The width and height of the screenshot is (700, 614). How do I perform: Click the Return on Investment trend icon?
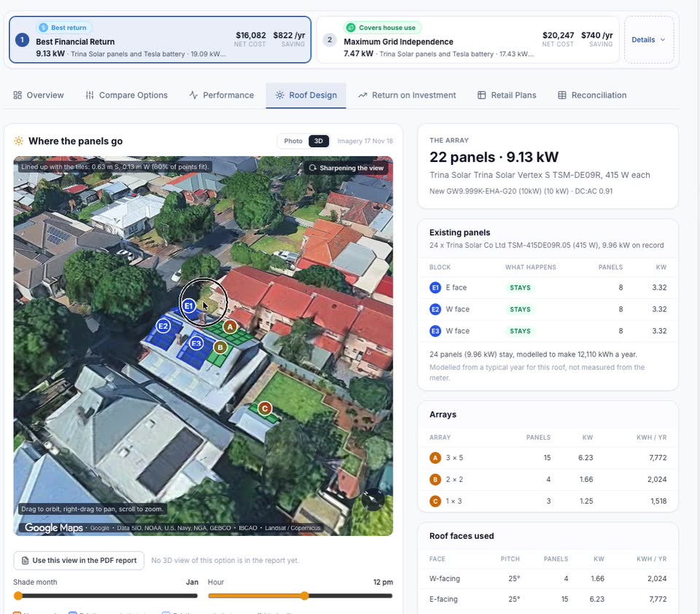tap(362, 95)
